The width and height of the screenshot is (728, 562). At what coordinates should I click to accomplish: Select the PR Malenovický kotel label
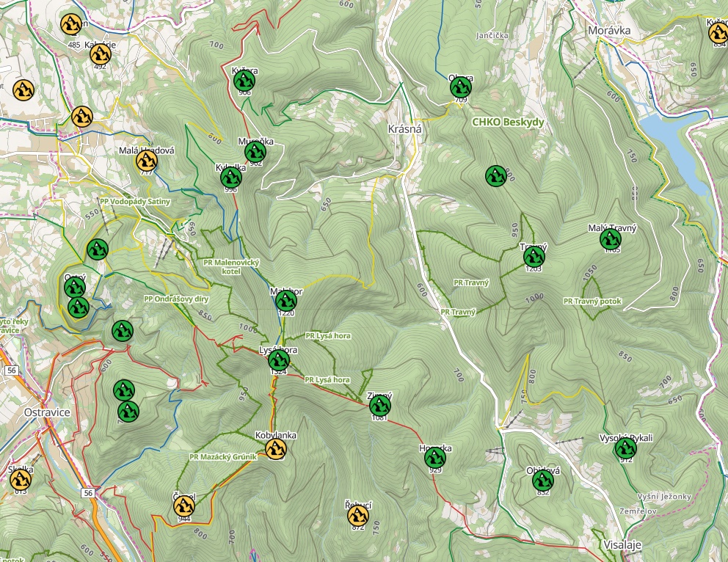point(231,267)
